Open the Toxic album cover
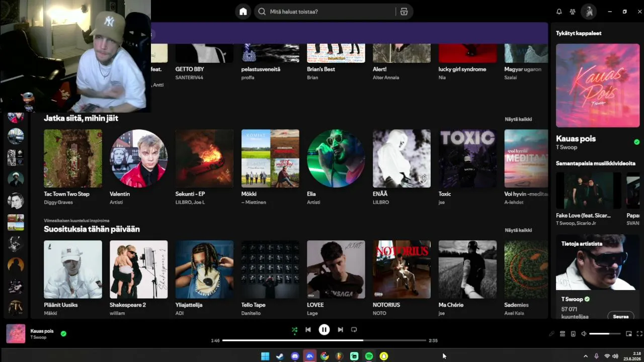Screen dimensions: 644x362 click(x=467, y=158)
